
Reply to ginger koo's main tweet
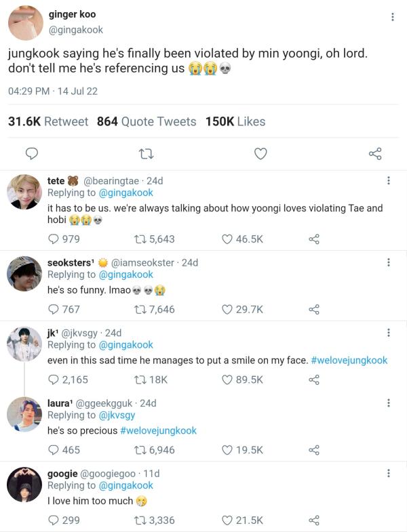coord(31,154)
